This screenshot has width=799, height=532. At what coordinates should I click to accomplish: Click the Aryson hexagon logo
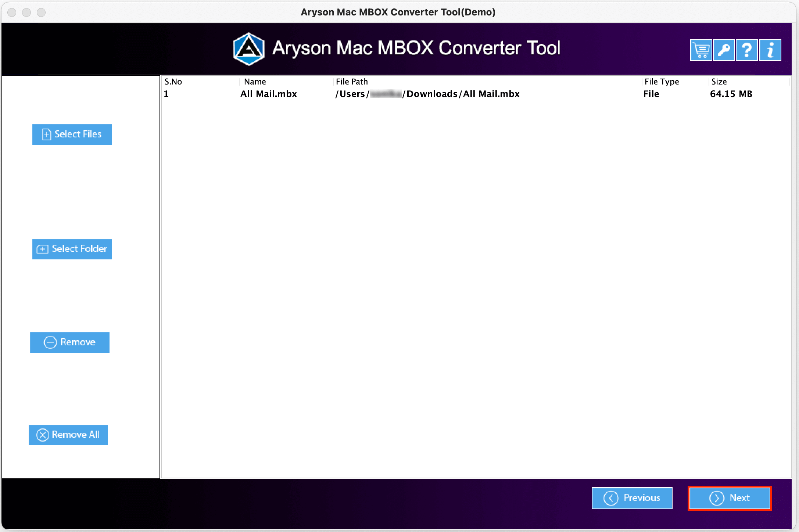[x=249, y=49]
